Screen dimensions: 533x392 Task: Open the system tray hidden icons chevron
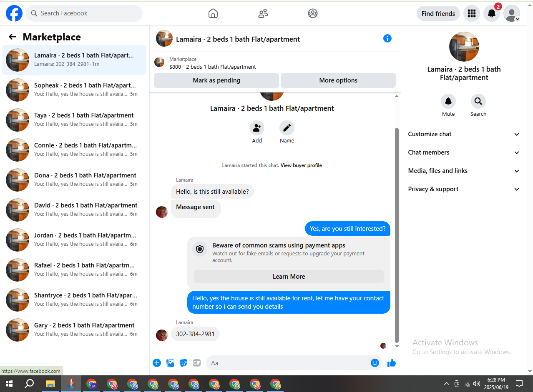pos(446,384)
